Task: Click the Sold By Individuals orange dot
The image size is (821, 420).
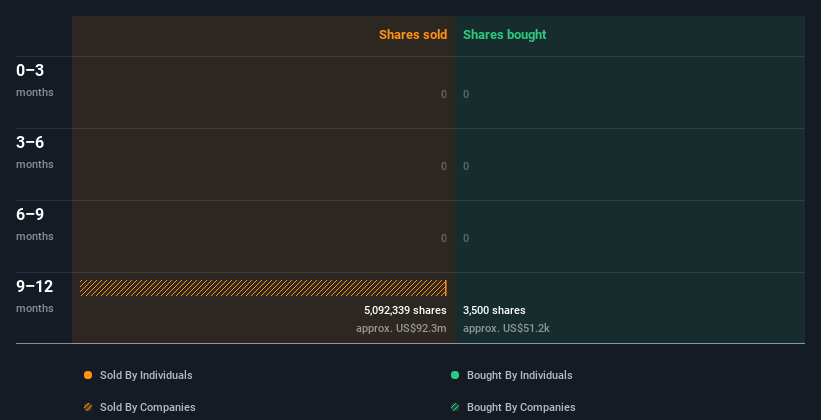Action: pyautogui.click(x=88, y=375)
